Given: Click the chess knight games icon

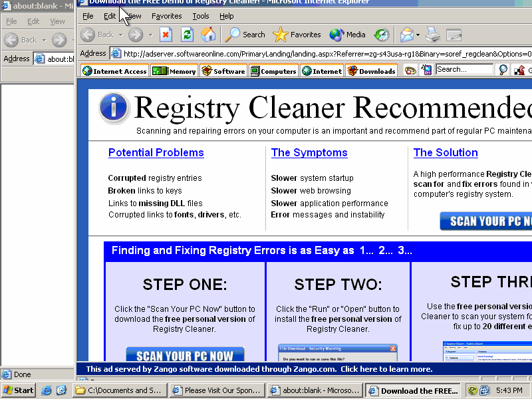Looking at the screenshot, I should click(519, 70).
